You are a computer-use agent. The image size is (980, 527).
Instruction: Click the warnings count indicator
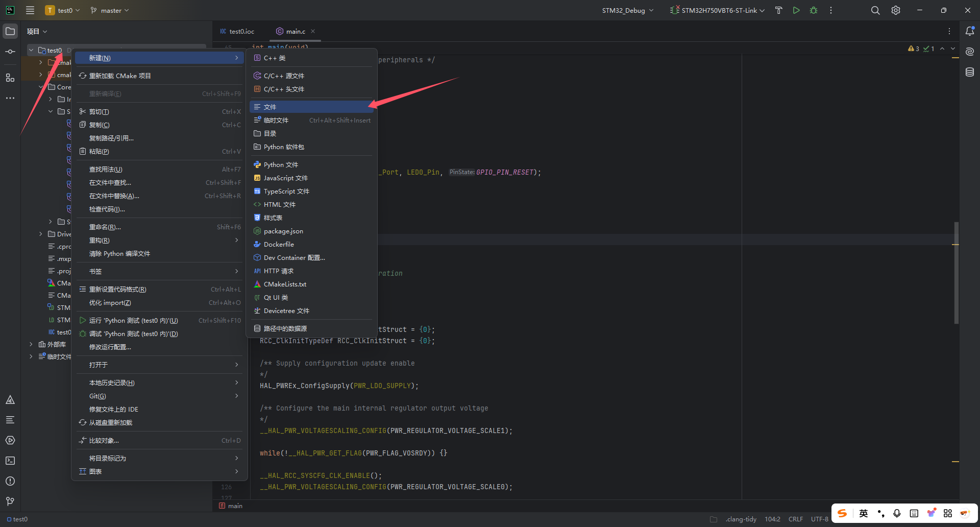[914, 49]
